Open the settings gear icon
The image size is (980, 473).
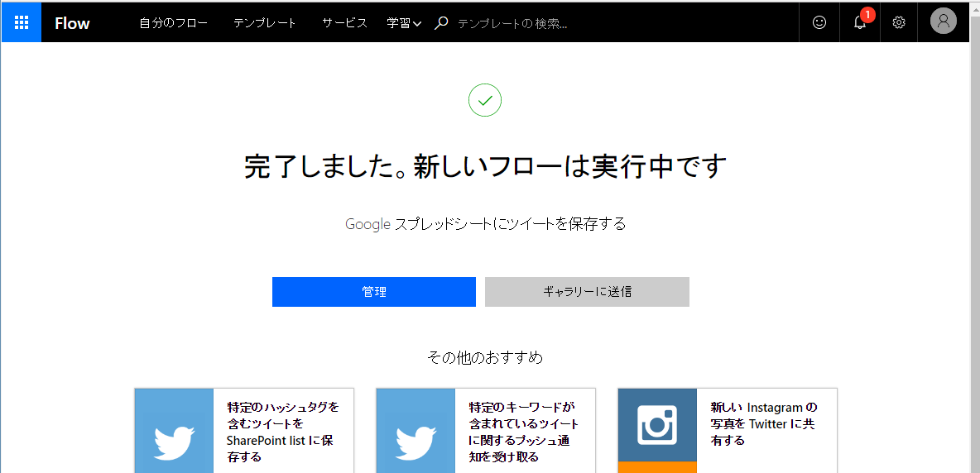(x=899, y=22)
